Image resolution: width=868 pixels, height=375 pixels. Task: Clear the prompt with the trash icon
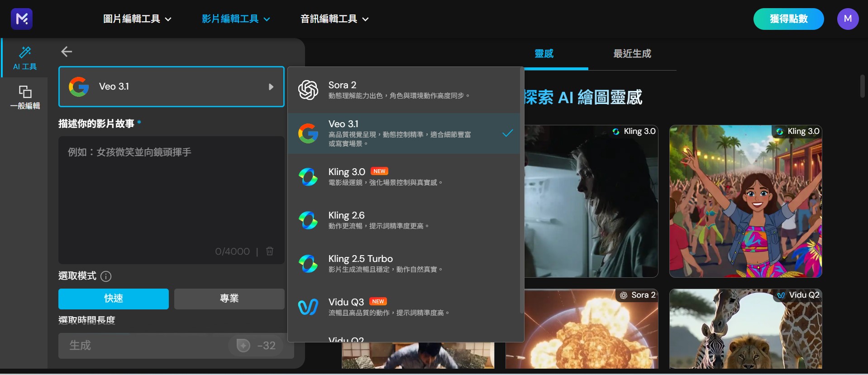pyautogui.click(x=270, y=251)
